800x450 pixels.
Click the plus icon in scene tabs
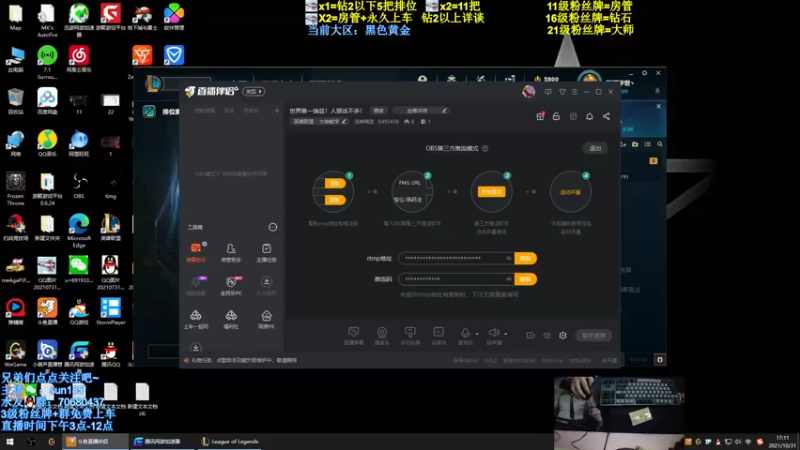click(x=277, y=110)
